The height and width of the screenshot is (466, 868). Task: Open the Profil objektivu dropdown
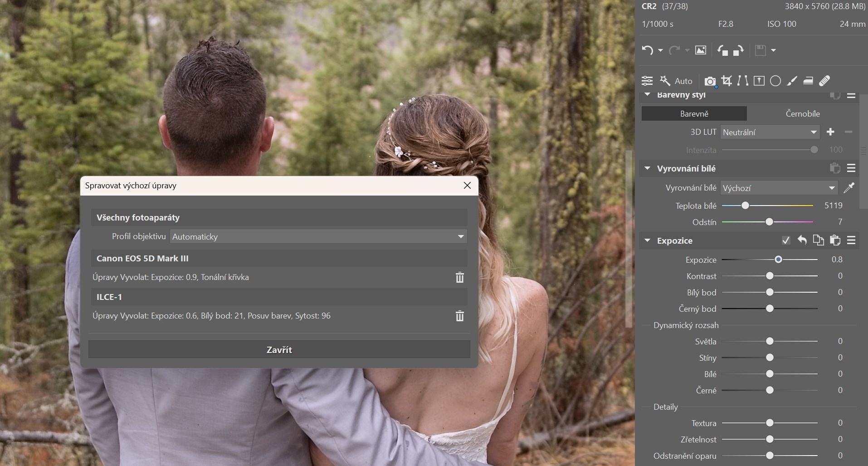pos(318,236)
